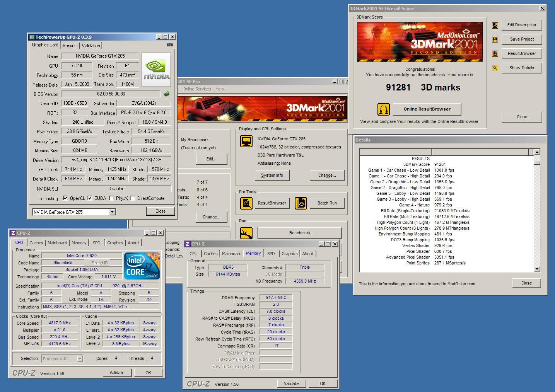
Task: Open the Processor #1 selection dropdown in CPU-Z
Action: (x=80, y=359)
